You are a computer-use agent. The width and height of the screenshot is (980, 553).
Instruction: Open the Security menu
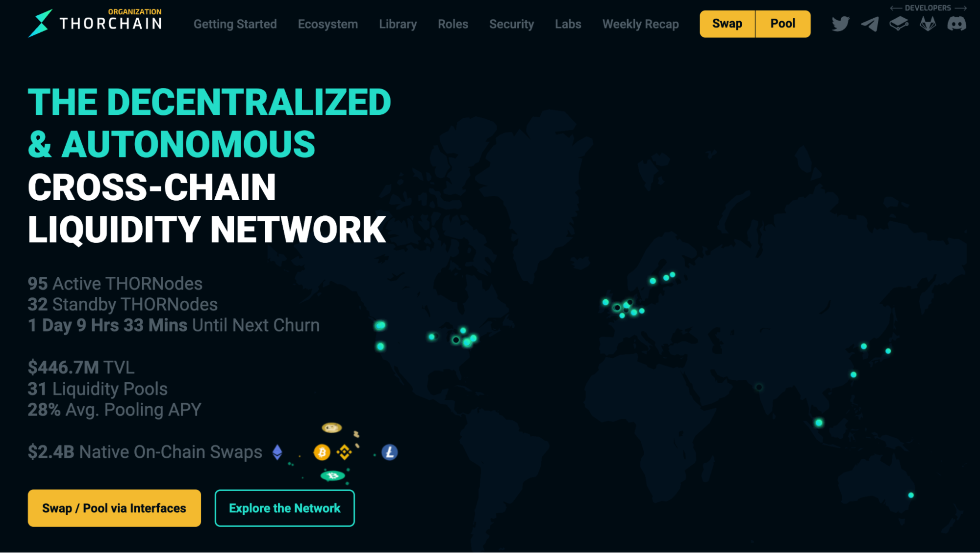512,24
